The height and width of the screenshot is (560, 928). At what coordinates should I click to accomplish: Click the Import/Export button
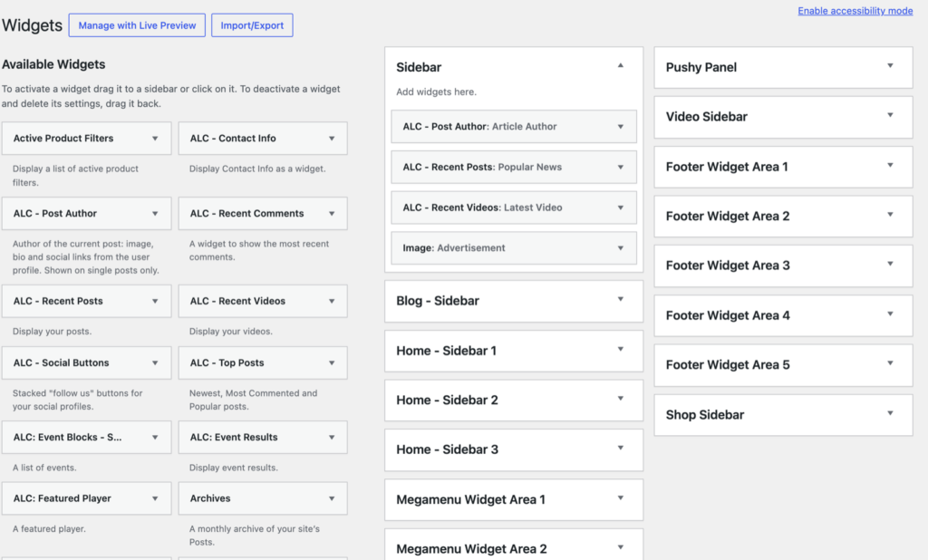(252, 25)
